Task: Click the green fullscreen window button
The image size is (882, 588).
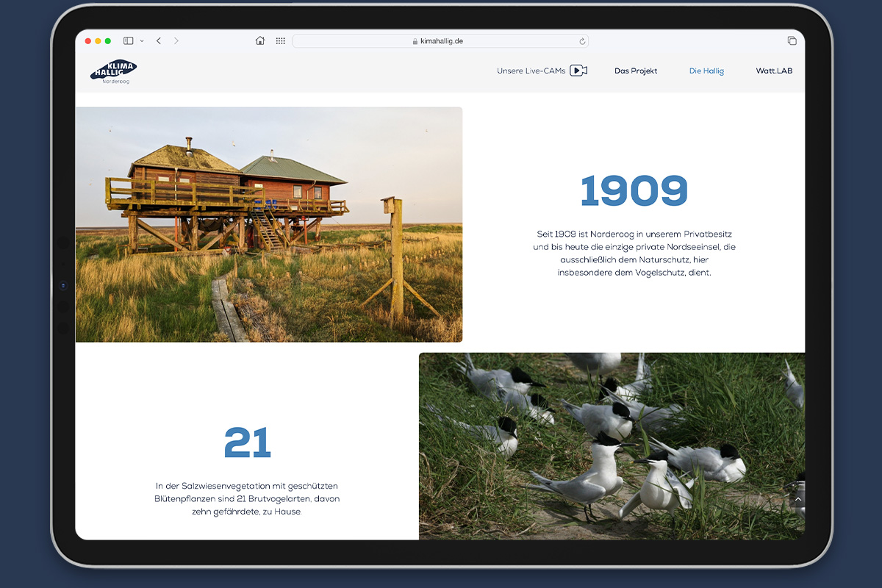Action: tap(108, 41)
